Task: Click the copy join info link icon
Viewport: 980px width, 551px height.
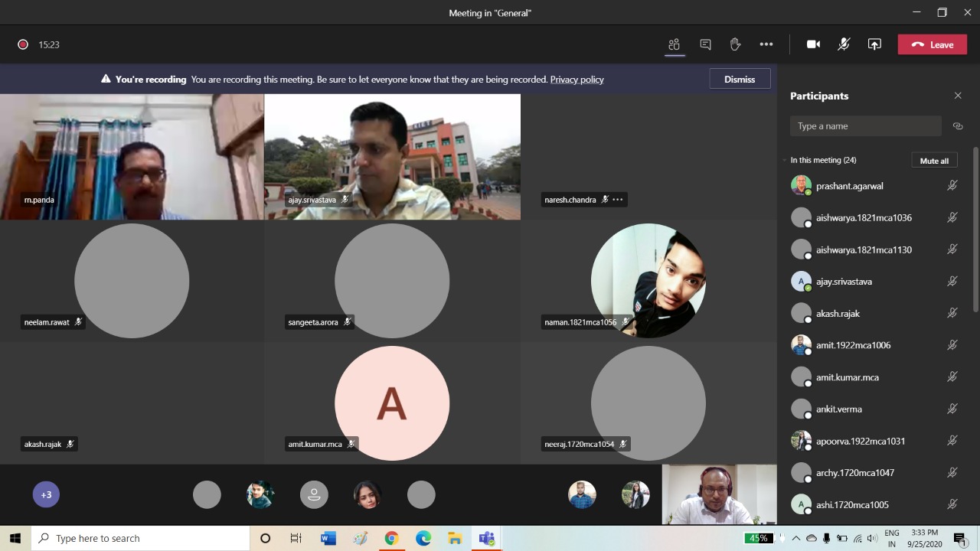Action: tap(957, 126)
